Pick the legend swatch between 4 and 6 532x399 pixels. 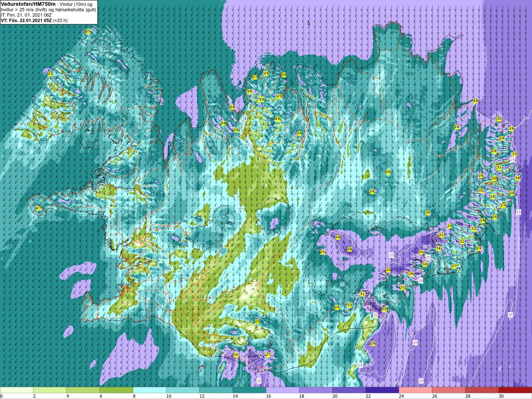point(83,390)
